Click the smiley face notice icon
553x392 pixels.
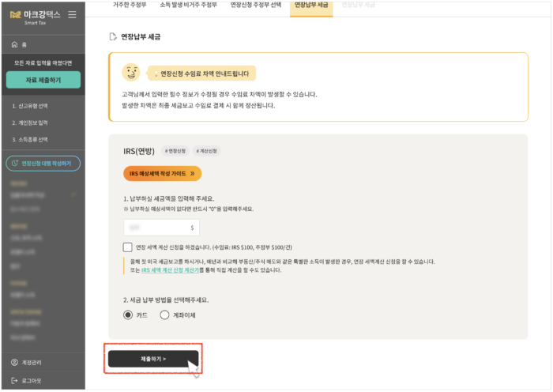coord(131,73)
